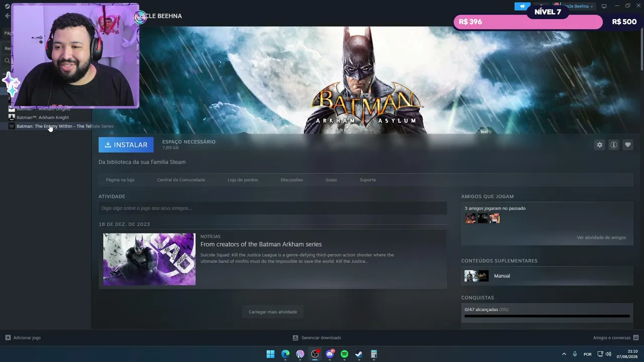
Task: Open the Steam logo menu
Action: (x=7, y=6)
